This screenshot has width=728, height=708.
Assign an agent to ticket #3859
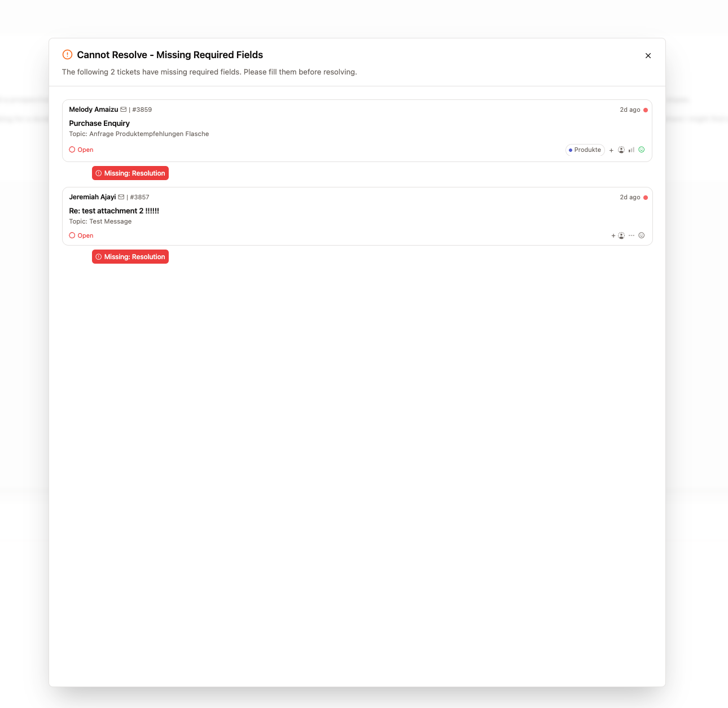click(x=621, y=150)
